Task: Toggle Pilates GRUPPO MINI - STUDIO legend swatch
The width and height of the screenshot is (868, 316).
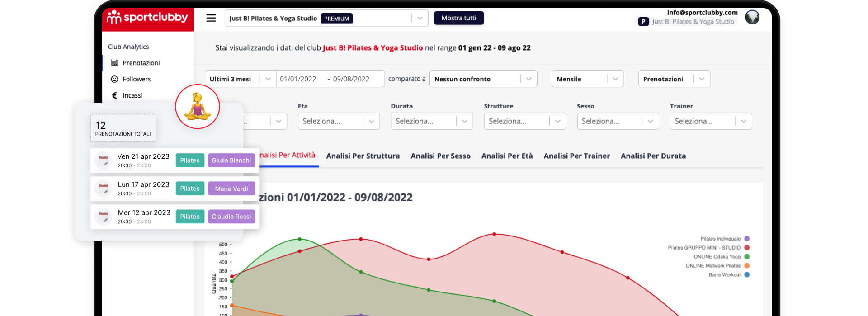Action: click(x=747, y=248)
